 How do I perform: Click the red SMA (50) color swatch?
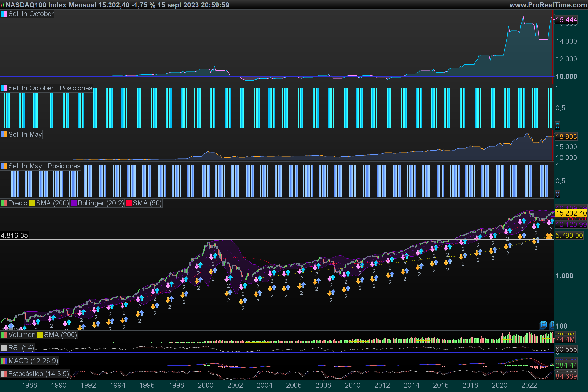pyautogui.click(x=128, y=203)
